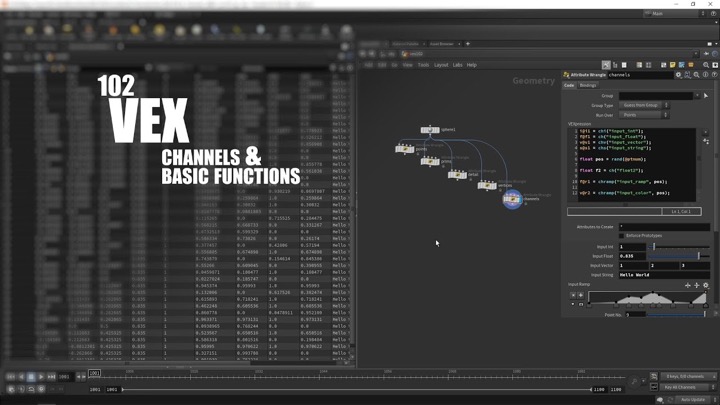
Task: Adjust the Point No. slider
Action: [x=676, y=315]
